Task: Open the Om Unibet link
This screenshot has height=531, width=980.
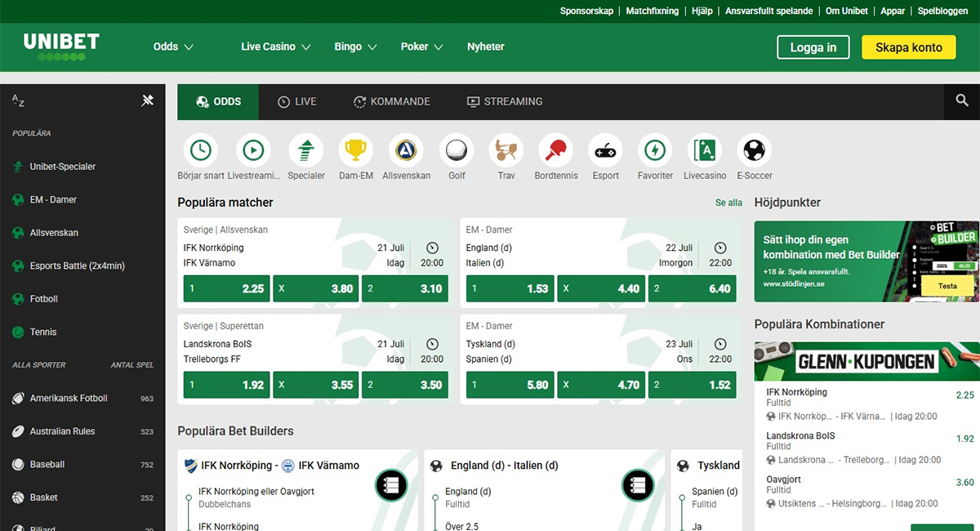Action: (x=847, y=11)
